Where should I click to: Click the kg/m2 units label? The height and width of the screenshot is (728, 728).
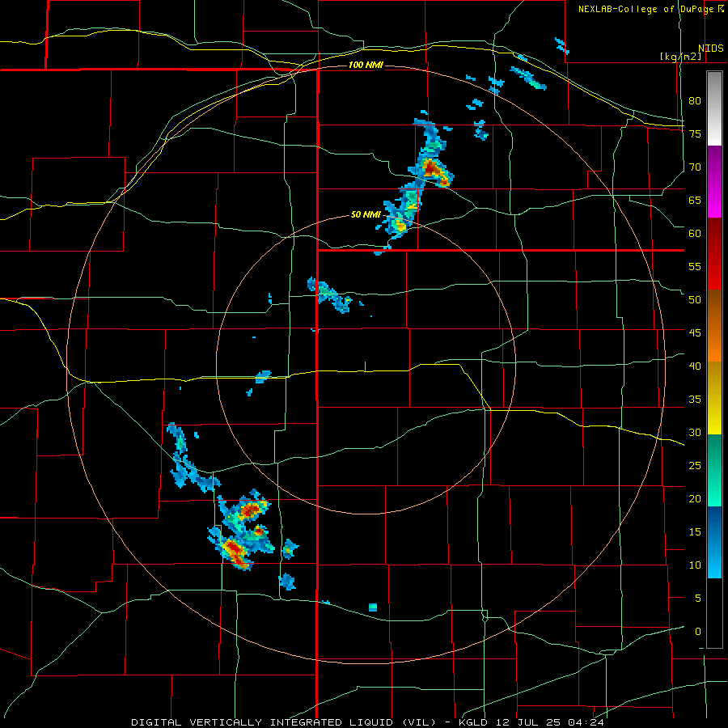coord(680,57)
